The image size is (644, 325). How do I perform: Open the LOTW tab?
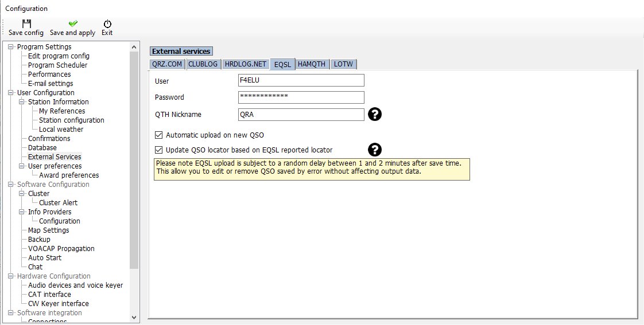(x=344, y=64)
